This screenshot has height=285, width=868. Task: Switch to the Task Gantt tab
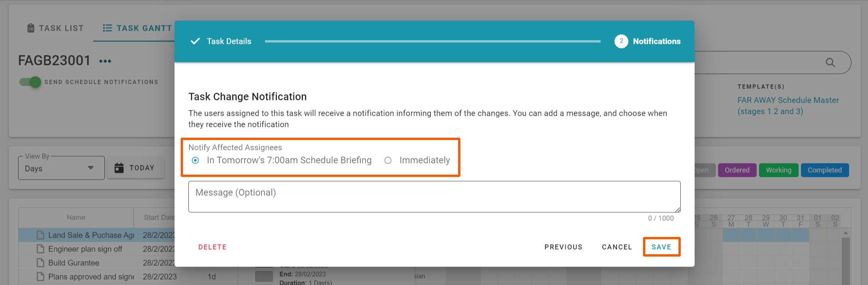[137, 28]
